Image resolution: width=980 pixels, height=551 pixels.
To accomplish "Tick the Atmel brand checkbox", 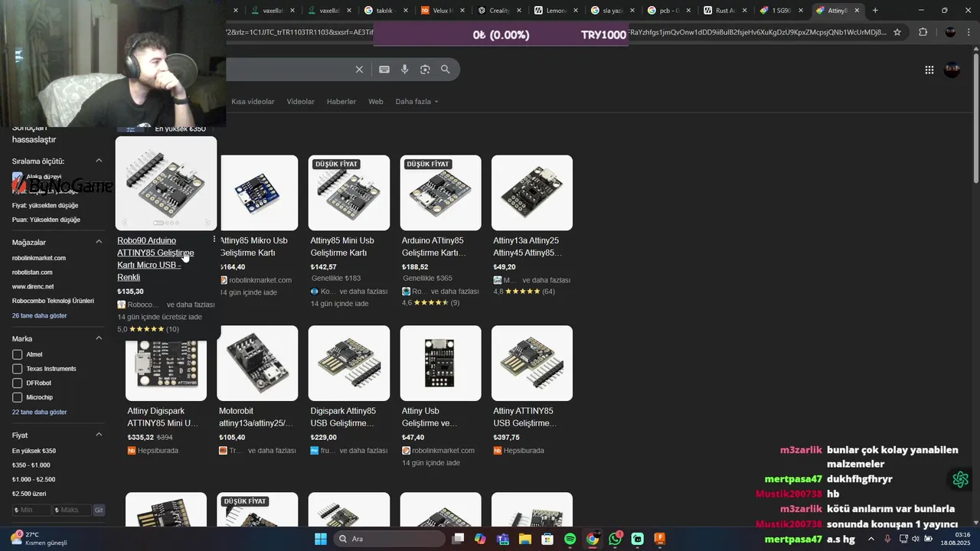I will point(18,354).
